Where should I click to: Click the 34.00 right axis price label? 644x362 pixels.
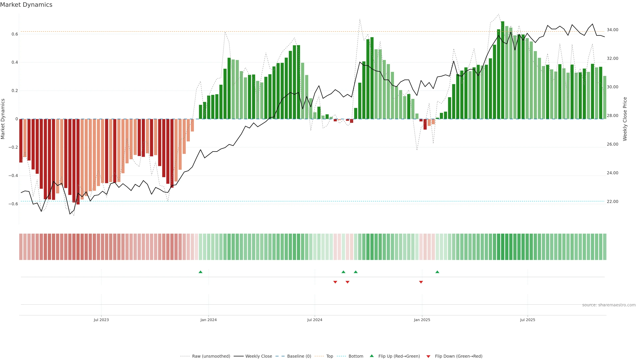point(612,30)
